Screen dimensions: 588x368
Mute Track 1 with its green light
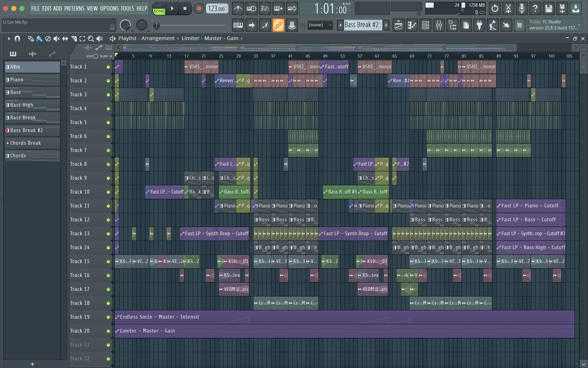[x=108, y=67]
